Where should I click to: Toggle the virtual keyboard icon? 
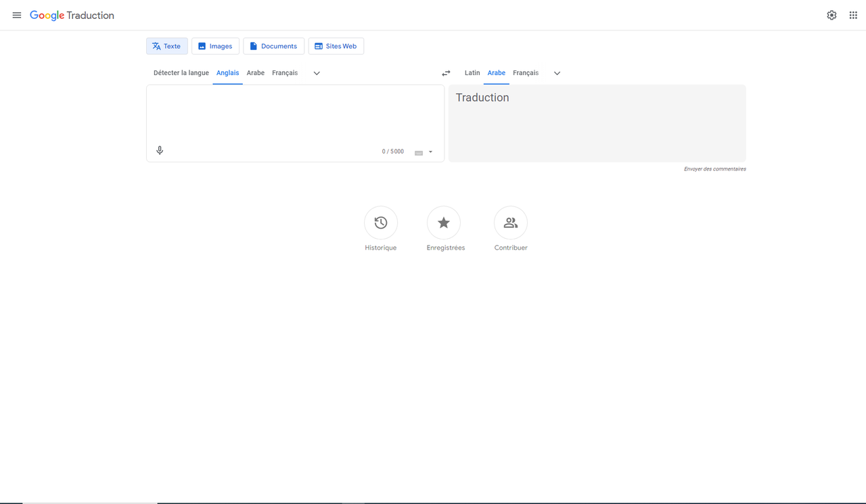point(419,152)
